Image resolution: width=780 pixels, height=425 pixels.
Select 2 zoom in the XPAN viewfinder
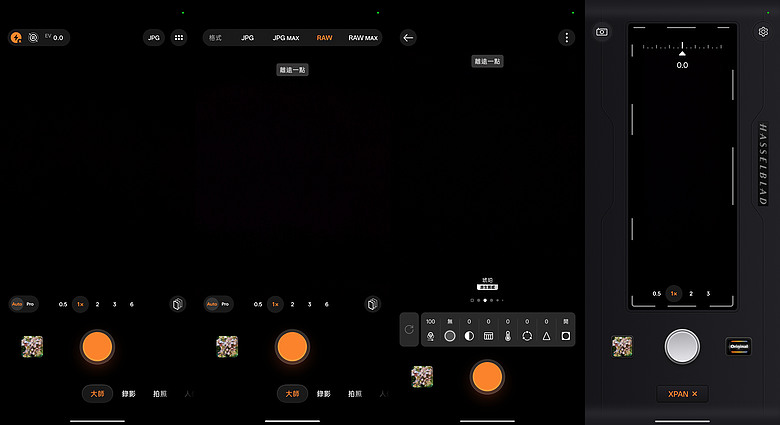[691, 294]
